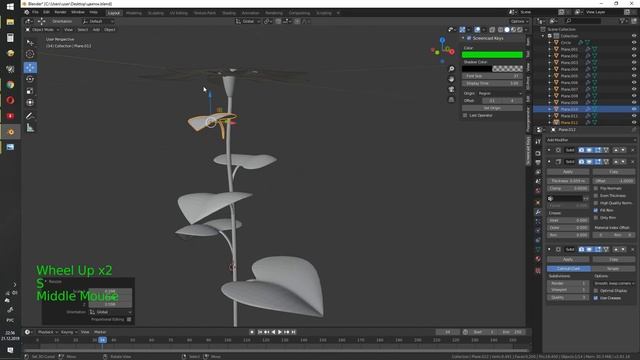
Task: Open the File menu
Action: point(36,12)
